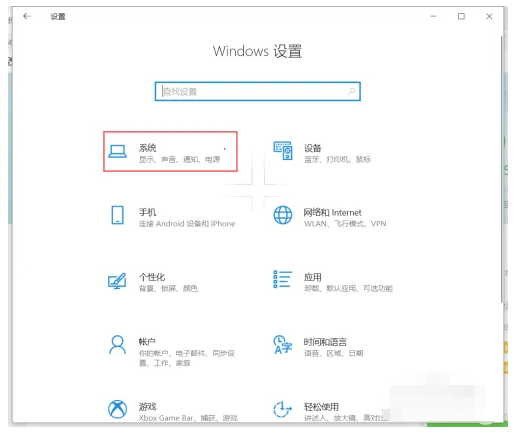Open the Accounts person icon
Image resolution: width=516 pixels, height=434 pixels.
click(x=117, y=344)
